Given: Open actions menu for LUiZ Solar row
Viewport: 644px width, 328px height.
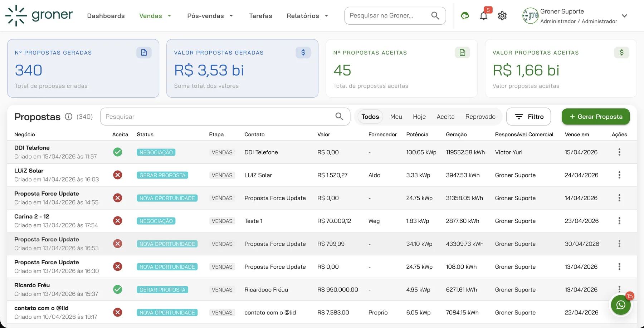Looking at the screenshot, I should coord(619,175).
